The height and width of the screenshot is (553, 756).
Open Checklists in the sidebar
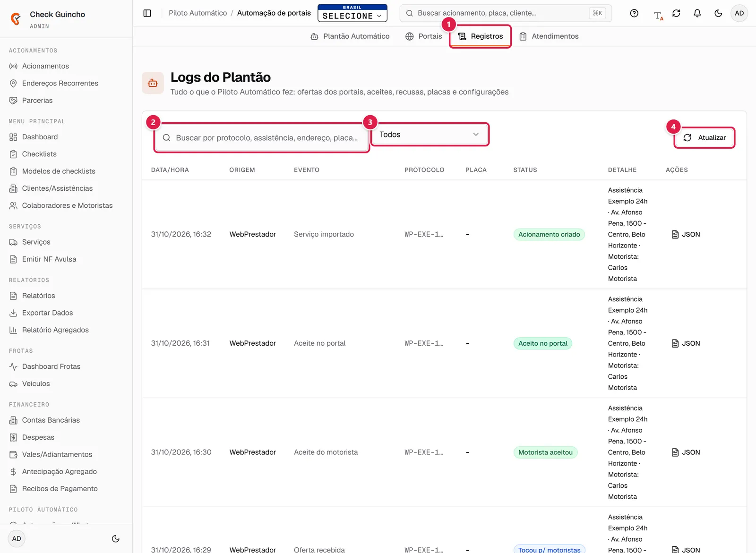click(66, 154)
